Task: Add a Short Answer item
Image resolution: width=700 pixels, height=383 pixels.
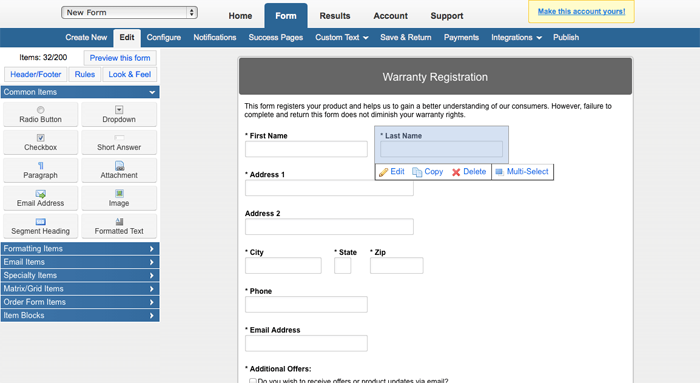Action: click(119, 142)
